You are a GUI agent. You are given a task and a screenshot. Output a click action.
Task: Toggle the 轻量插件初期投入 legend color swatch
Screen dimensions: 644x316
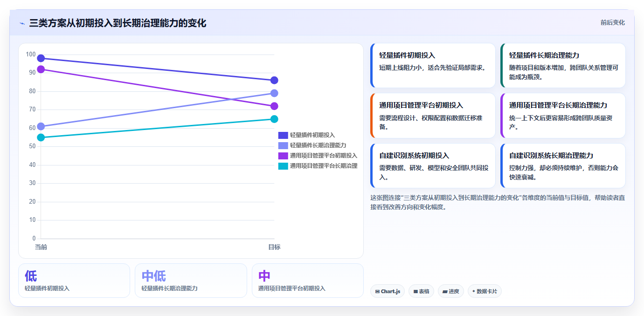coord(283,135)
